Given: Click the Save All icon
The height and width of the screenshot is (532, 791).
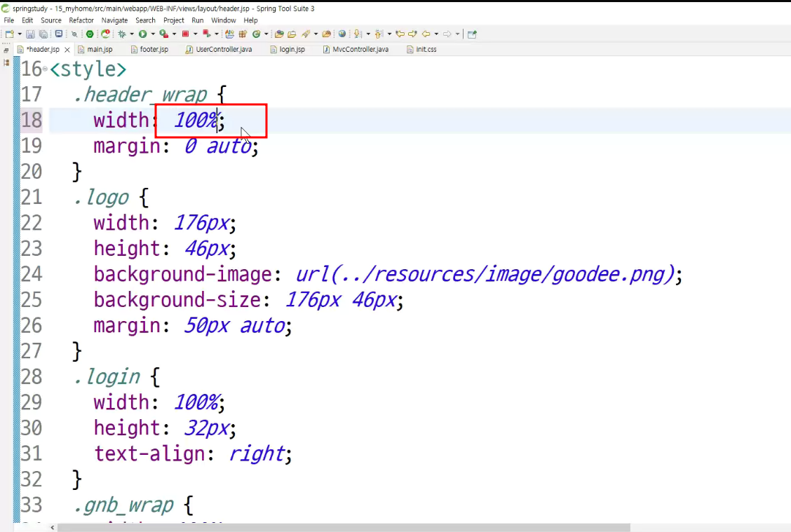Looking at the screenshot, I should tap(43, 34).
